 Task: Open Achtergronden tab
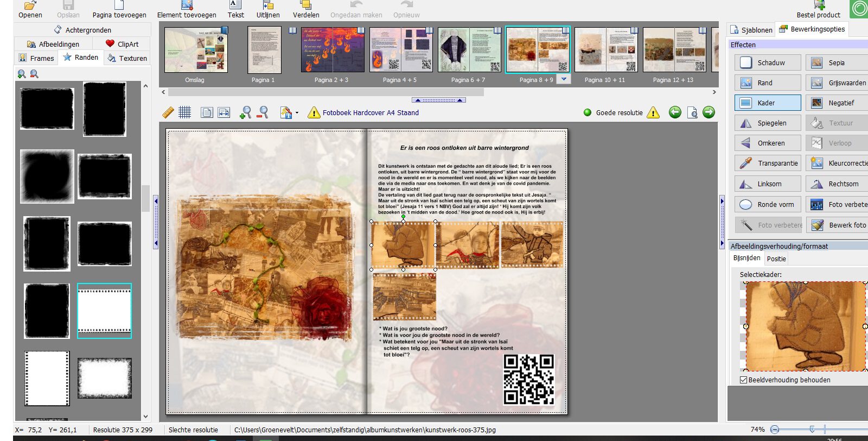(x=82, y=30)
